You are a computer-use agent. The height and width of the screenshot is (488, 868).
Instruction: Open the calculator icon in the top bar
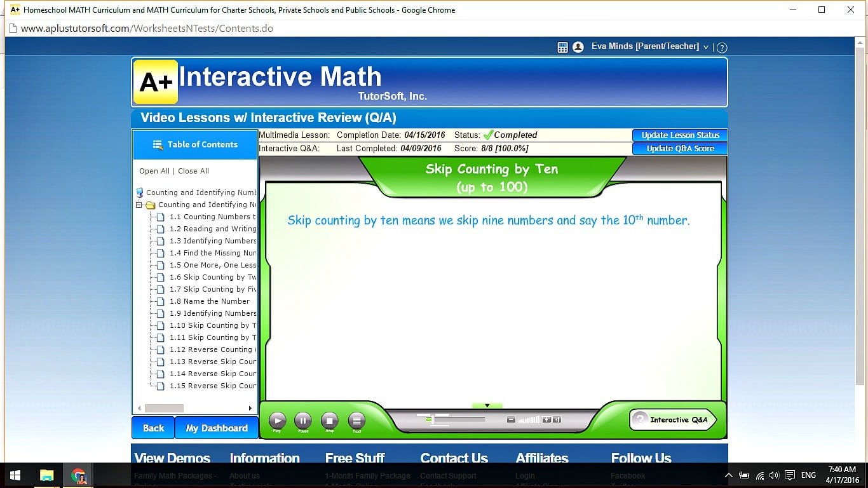point(562,46)
